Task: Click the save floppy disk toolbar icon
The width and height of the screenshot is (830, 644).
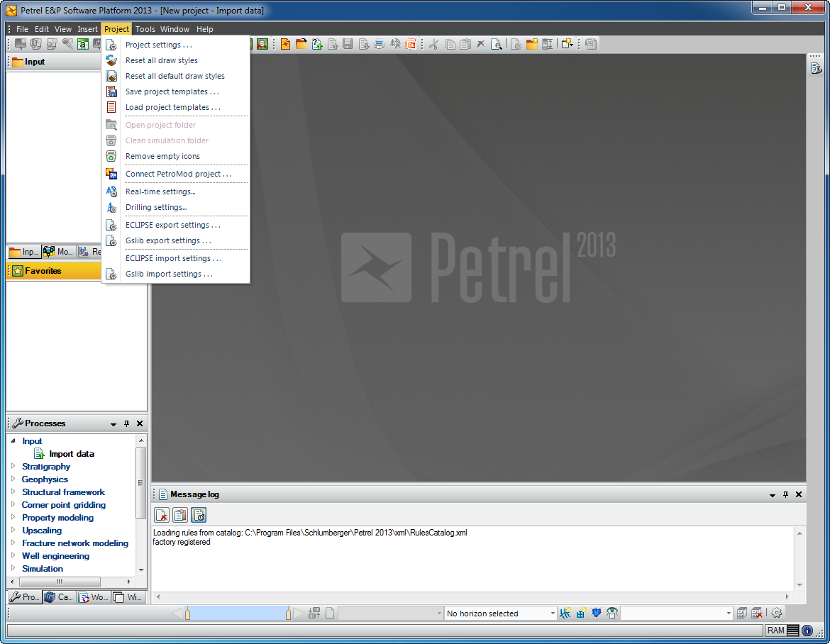Action: [x=348, y=45]
